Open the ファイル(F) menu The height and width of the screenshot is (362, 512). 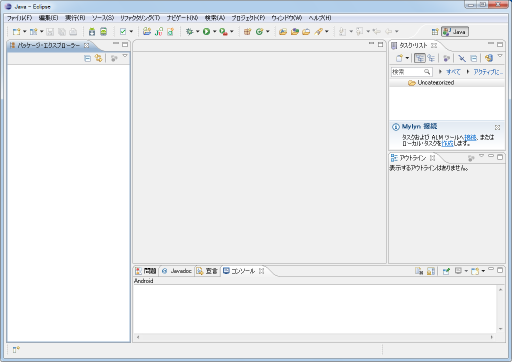pos(19,18)
